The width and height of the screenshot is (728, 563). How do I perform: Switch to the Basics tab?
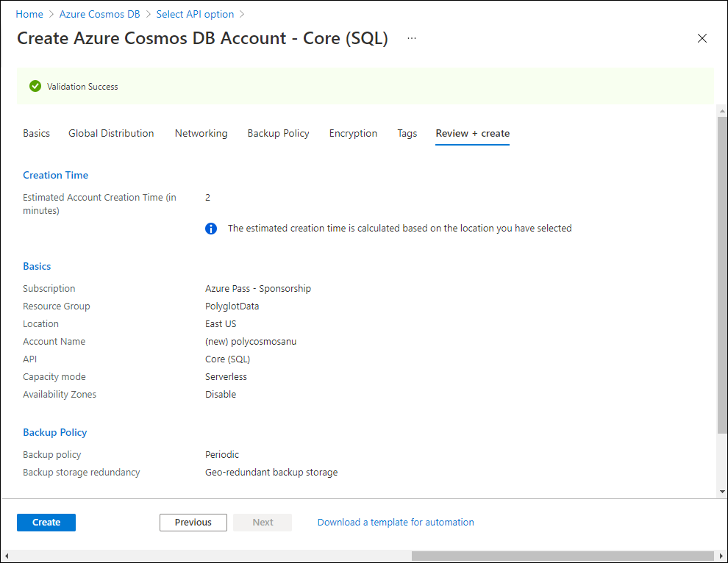tap(36, 133)
